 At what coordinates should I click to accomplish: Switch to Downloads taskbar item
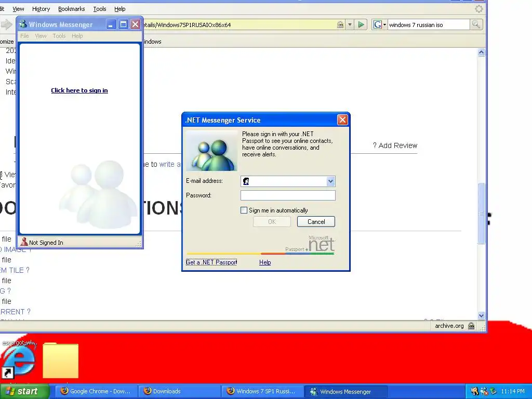pos(179,391)
